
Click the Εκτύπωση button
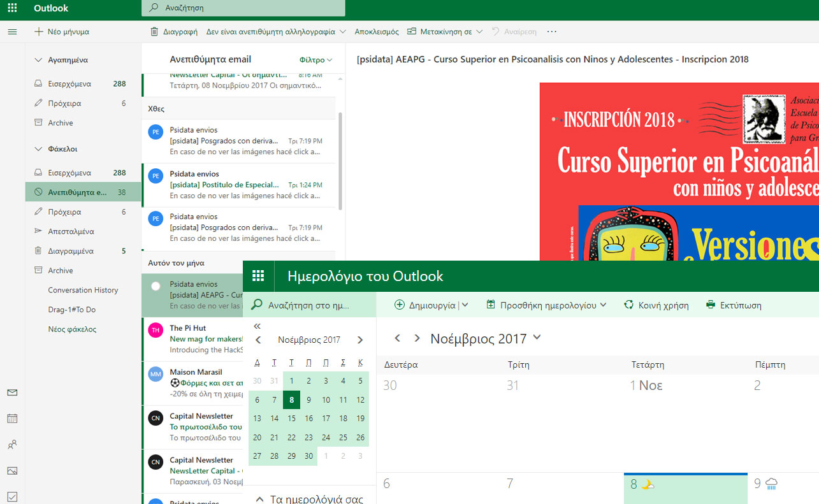pyautogui.click(x=734, y=305)
